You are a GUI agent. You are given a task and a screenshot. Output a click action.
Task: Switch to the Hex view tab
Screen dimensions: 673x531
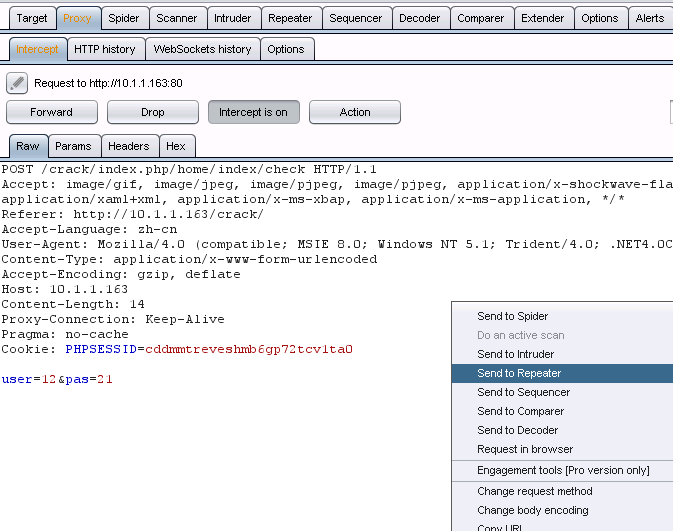(176, 146)
